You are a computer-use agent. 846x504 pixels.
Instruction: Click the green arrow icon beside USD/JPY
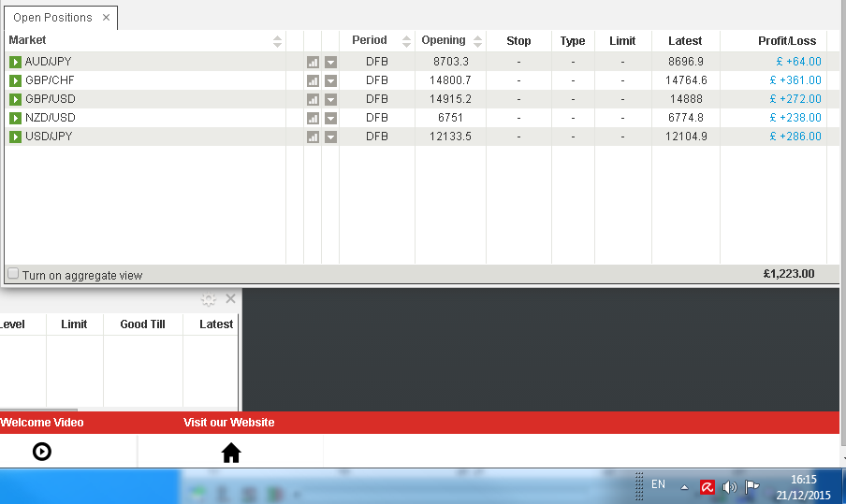pos(15,137)
